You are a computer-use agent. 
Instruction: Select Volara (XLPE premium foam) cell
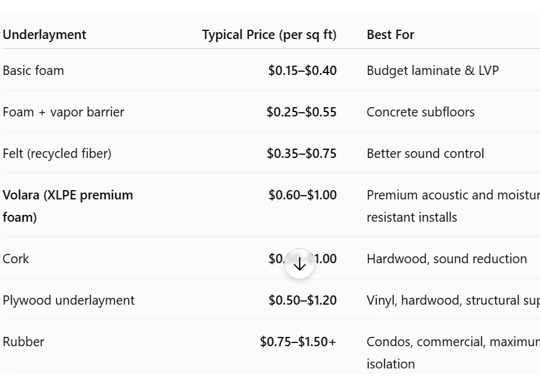tap(68, 206)
